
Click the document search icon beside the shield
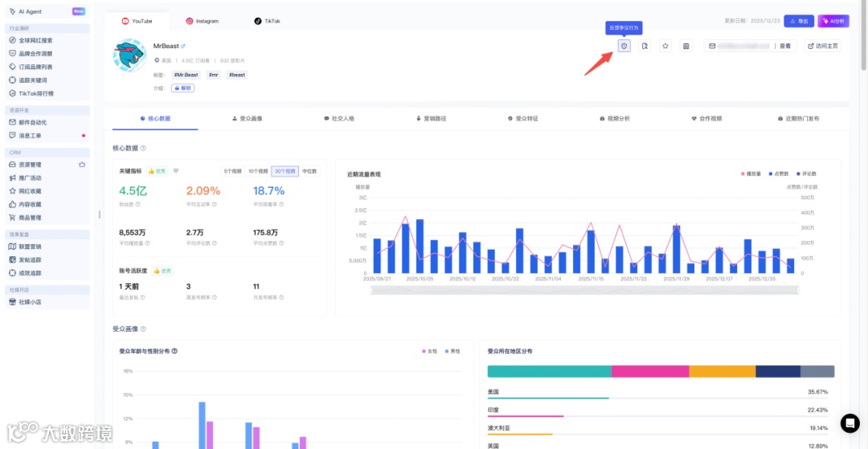click(645, 46)
